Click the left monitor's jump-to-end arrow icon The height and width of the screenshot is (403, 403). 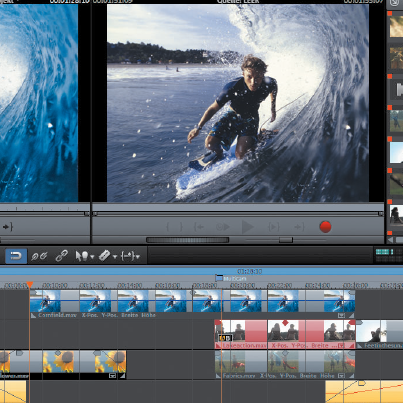point(7,227)
